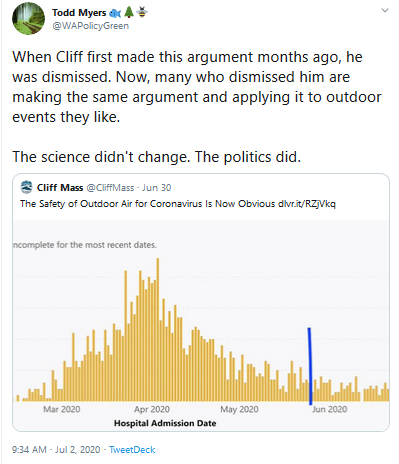This screenshot has width=399, height=464.
Task: Click the TweetDeck source link
Action: tap(132, 450)
